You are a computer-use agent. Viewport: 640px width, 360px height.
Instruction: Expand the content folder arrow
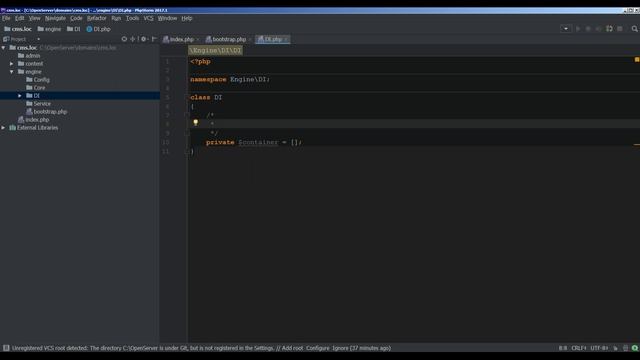[x=11, y=64]
